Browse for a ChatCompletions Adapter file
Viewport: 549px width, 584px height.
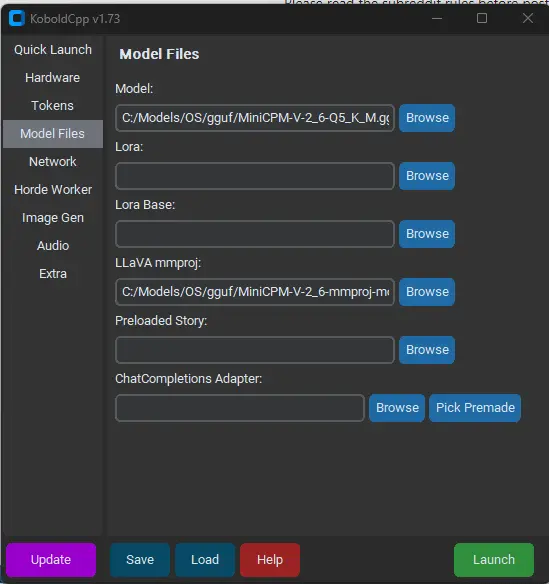coord(397,408)
